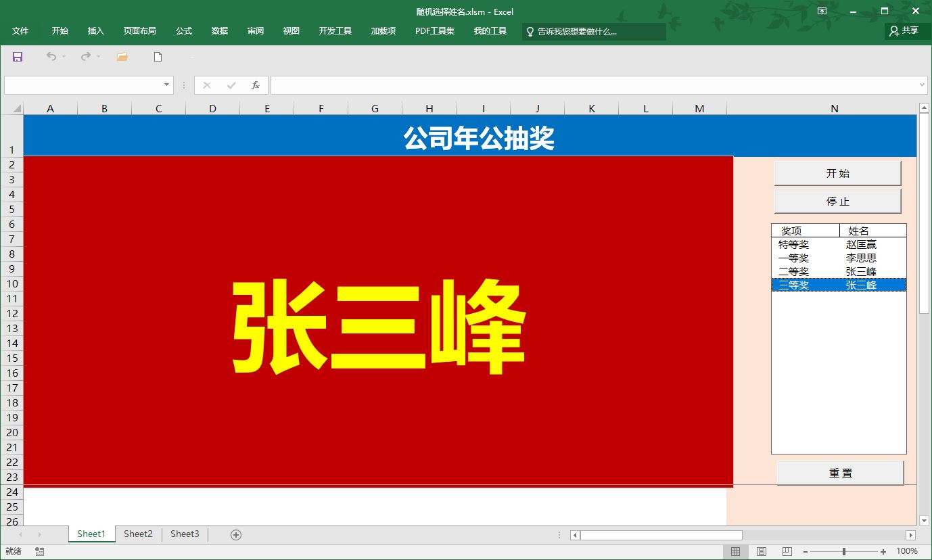Expand the formula bar
Viewport: 932px width, 560px height.
click(x=923, y=85)
